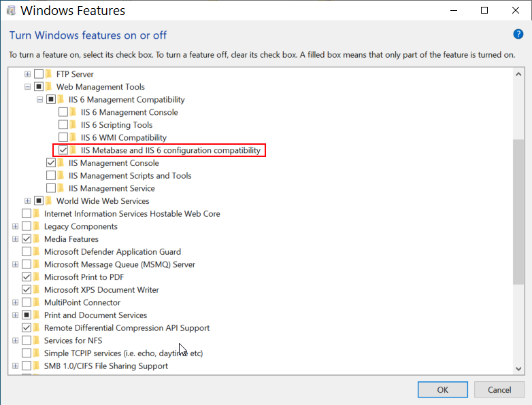Click the World Wide Web Services folder icon
This screenshot has width=532, height=405.
(x=49, y=201)
